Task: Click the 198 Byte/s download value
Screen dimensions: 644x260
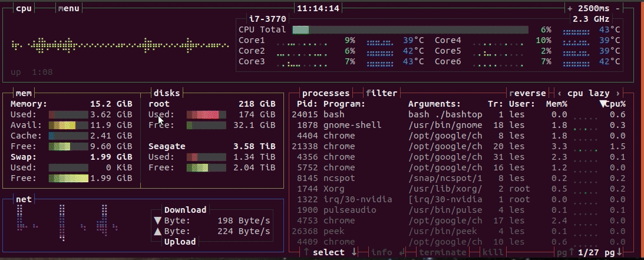Action: click(x=244, y=220)
